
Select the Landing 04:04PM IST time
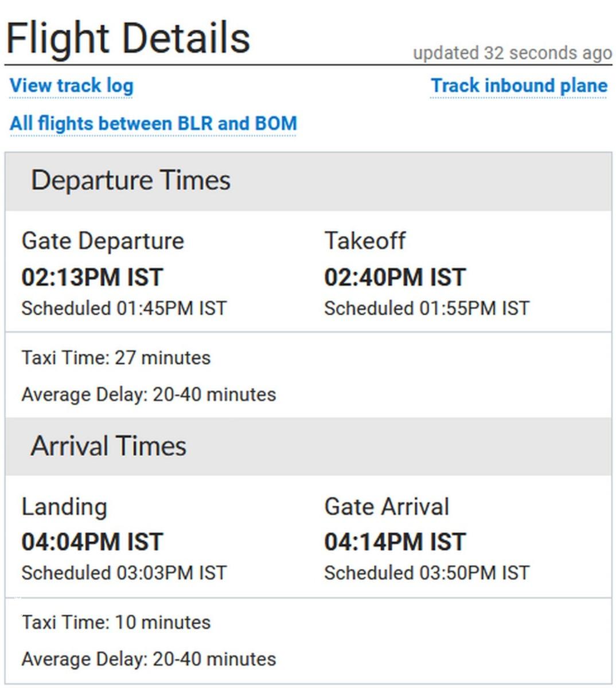[92, 542]
